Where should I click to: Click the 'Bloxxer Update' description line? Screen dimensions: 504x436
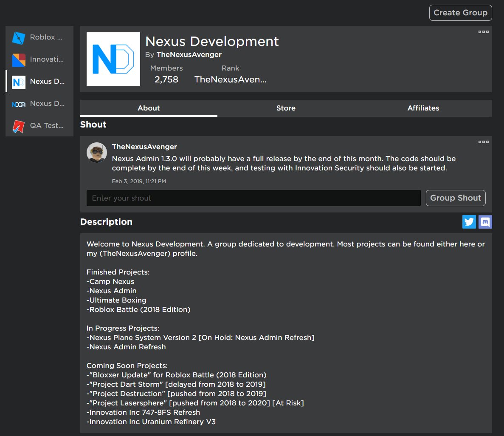177,375
